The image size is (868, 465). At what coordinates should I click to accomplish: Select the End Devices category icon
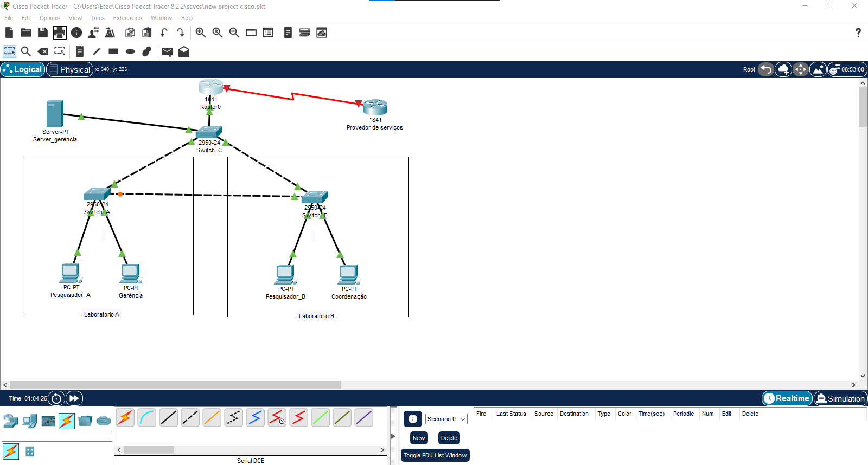[x=30, y=421]
